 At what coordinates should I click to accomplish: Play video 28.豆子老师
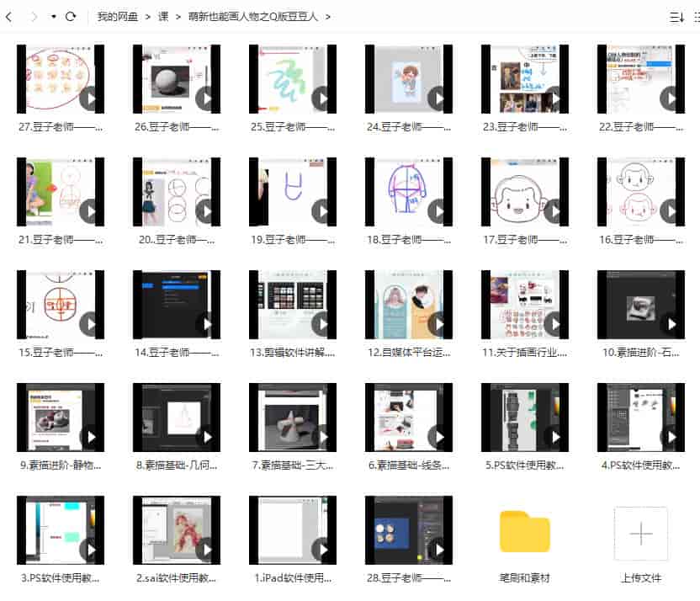tap(438, 550)
